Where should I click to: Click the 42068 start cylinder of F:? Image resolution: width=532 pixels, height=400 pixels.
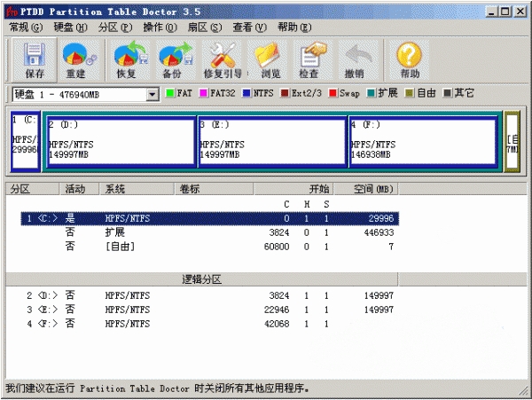click(277, 324)
